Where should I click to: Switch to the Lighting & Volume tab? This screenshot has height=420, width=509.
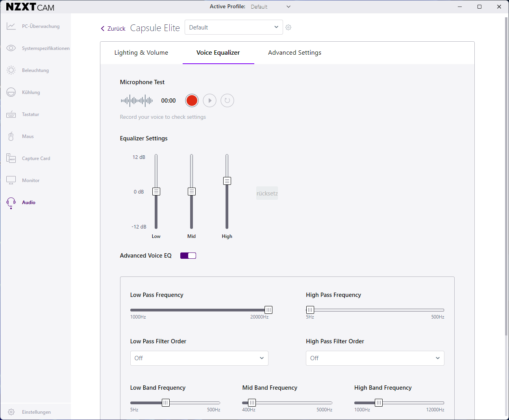(x=141, y=53)
